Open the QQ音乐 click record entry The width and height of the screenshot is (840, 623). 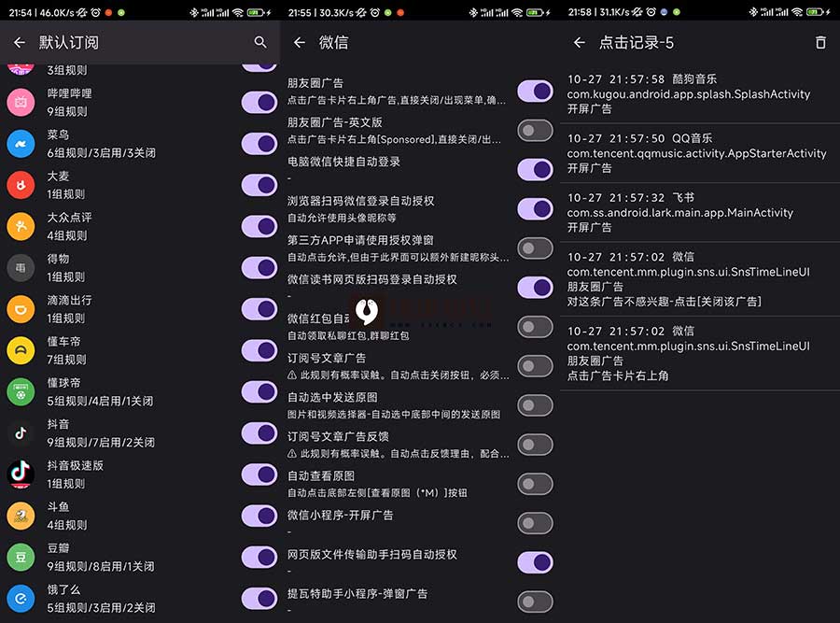[700, 153]
